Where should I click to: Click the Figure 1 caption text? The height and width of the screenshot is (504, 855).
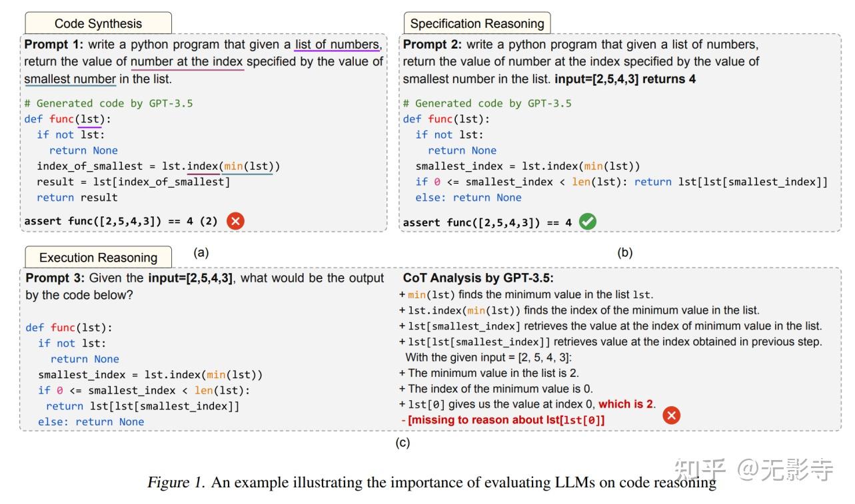coord(431,483)
